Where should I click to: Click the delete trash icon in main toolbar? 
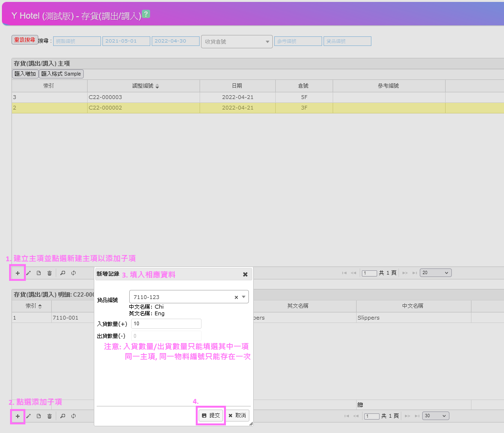pyautogui.click(x=49, y=273)
